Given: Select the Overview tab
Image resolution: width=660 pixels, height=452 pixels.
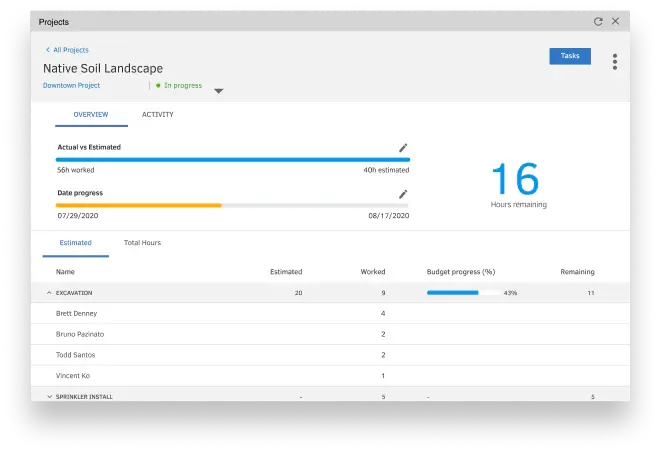Looking at the screenshot, I should coord(91,115).
